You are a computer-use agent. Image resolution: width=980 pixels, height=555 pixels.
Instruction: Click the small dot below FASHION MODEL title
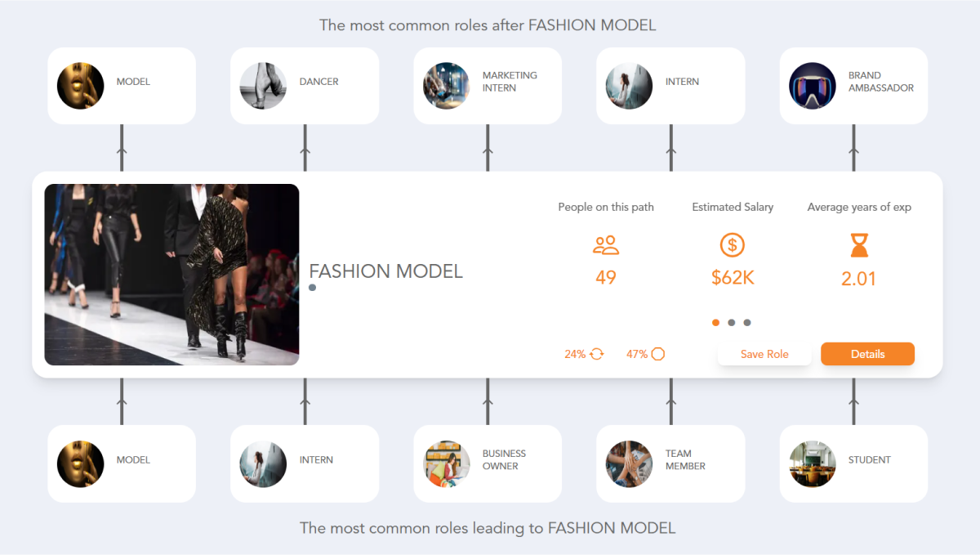312,287
